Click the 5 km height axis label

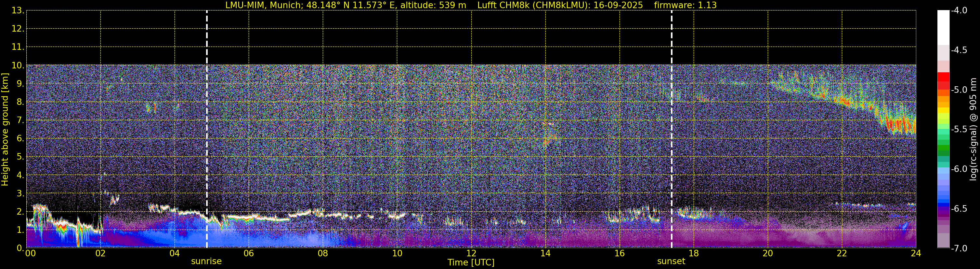pyautogui.click(x=20, y=157)
